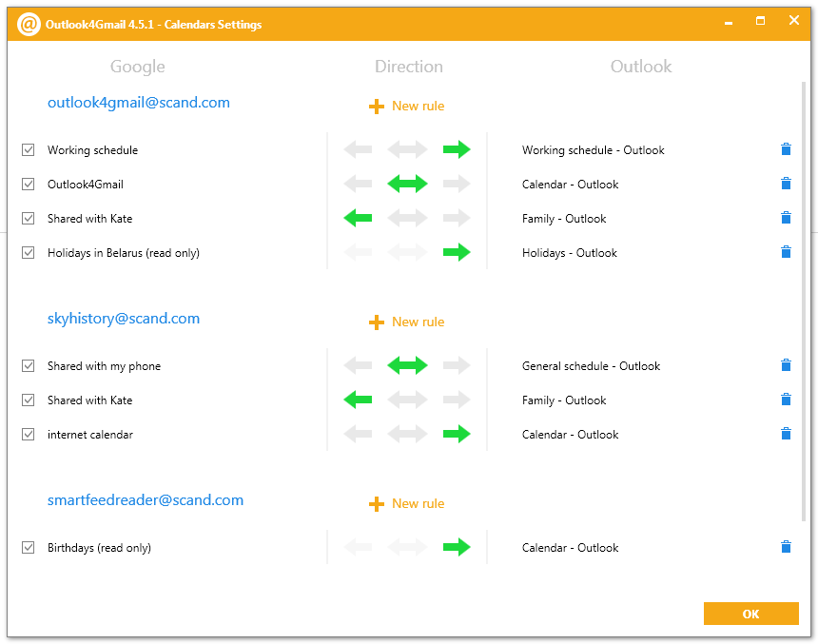Click the Birthdays (read only) label
The width and height of the screenshot is (818, 644).
tap(99, 548)
